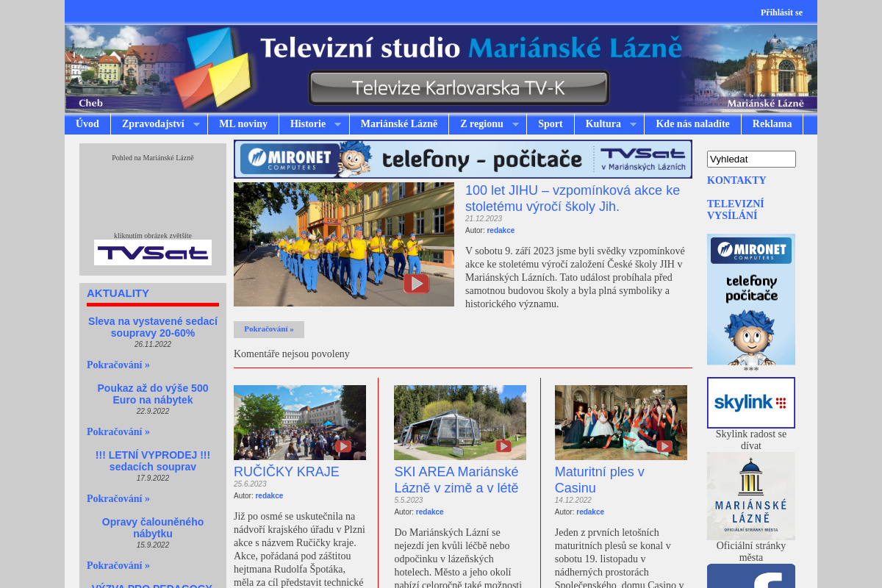
Task: Click the TVSat logo image
Action: pos(153,252)
